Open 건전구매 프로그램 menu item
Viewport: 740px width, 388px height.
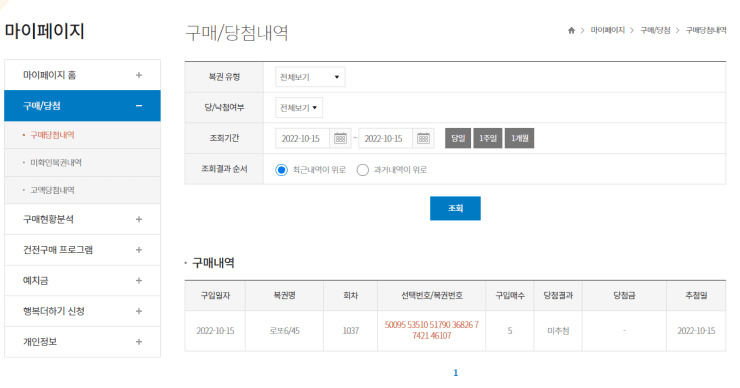58,250
